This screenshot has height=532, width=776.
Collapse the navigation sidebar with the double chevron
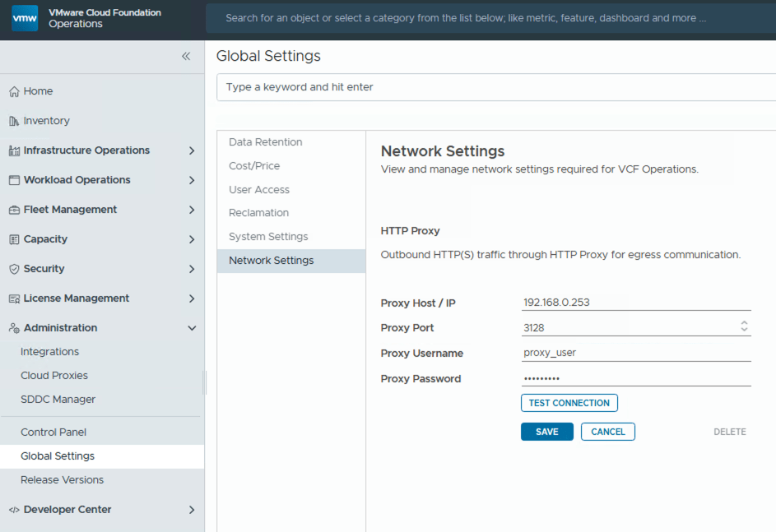click(x=186, y=56)
